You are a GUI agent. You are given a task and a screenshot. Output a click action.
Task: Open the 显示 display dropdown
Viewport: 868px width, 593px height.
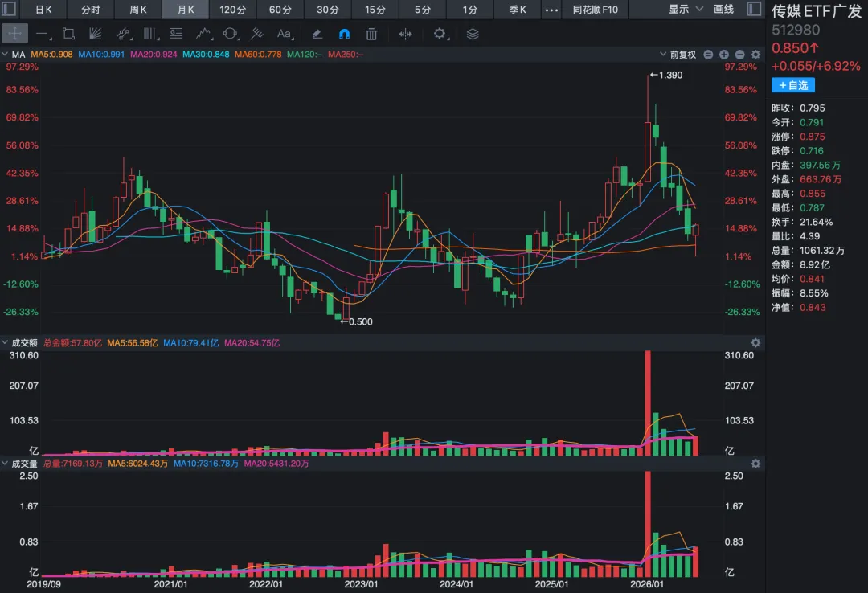(x=686, y=10)
